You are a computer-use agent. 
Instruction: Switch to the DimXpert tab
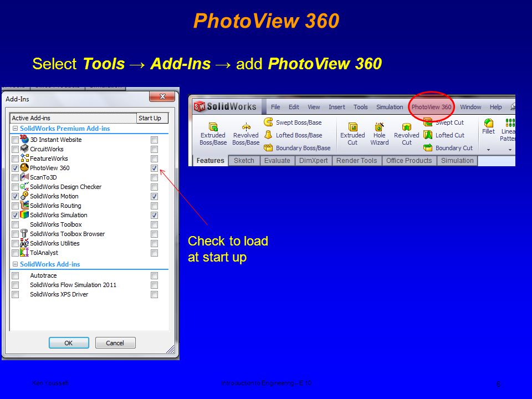[314, 161]
